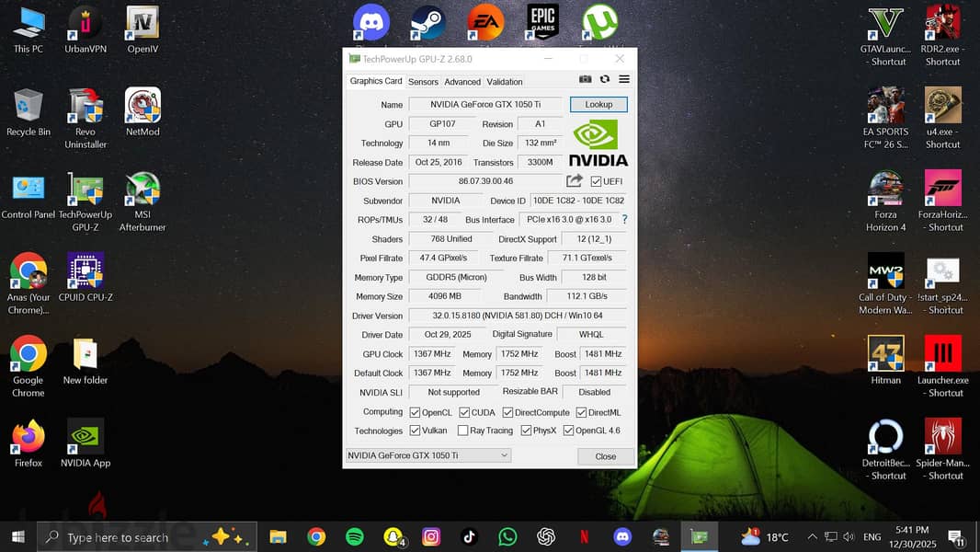Screen dimensions: 980x552
Task: Open the GPU selection dropdown
Action: (428, 455)
